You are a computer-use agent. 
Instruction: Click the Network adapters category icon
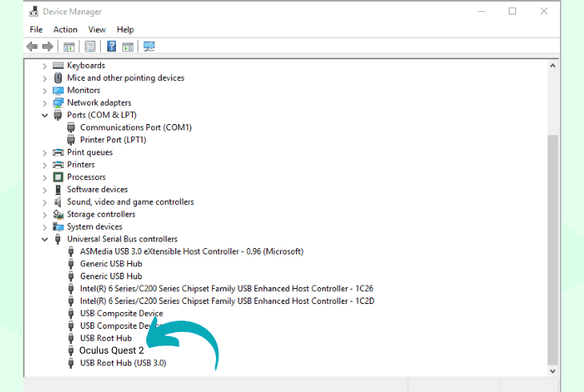(x=58, y=103)
